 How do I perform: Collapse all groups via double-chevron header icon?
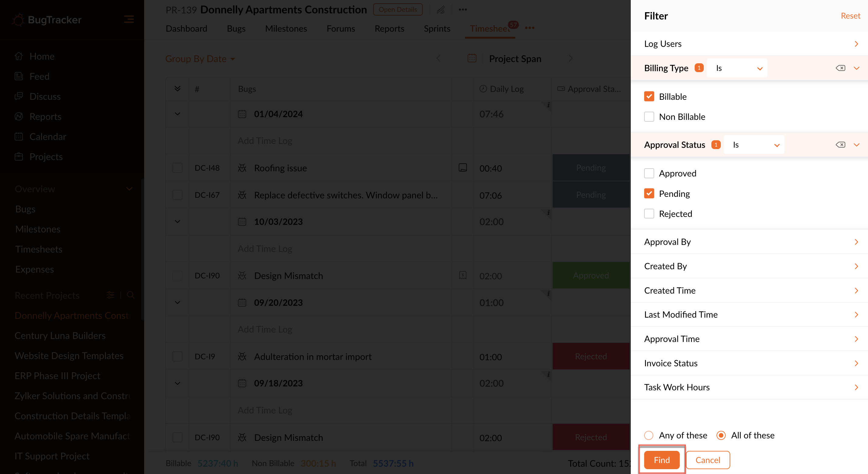(x=177, y=89)
